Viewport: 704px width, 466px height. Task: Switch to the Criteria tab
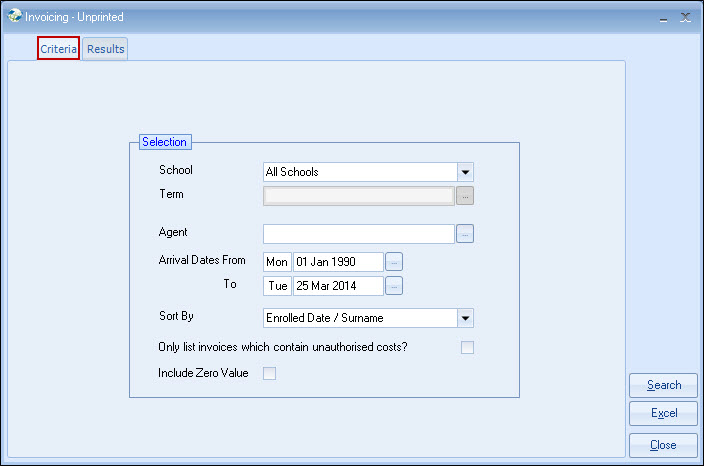tap(58, 49)
